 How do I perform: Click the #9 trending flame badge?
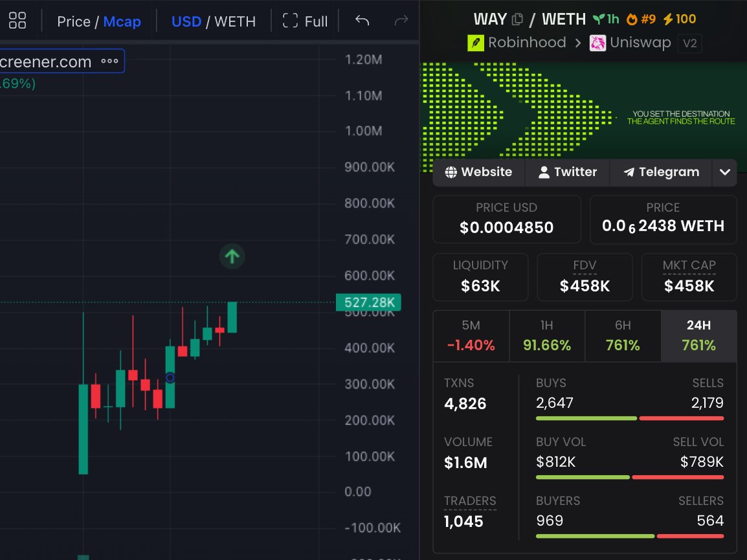641,19
